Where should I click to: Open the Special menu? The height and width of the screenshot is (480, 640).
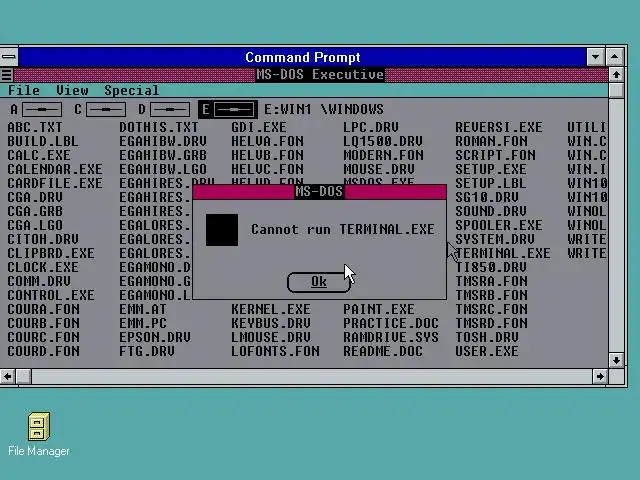131,90
